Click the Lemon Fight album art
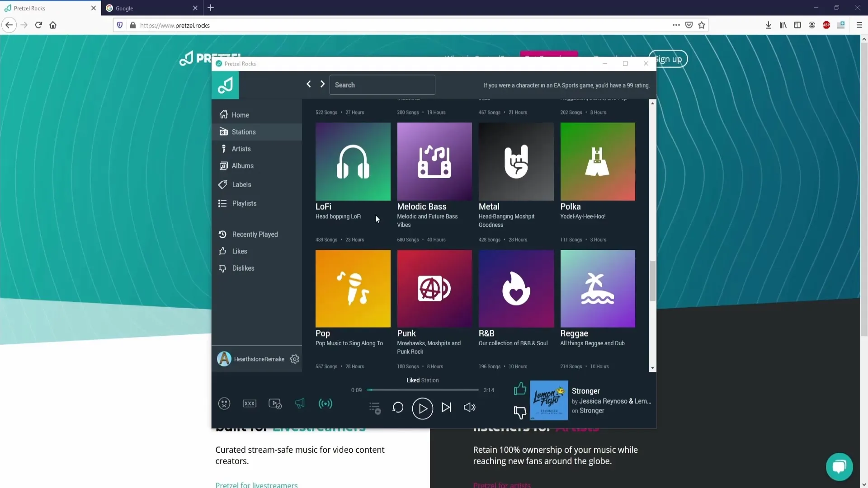The width and height of the screenshot is (868, 488). click(549, 400)
